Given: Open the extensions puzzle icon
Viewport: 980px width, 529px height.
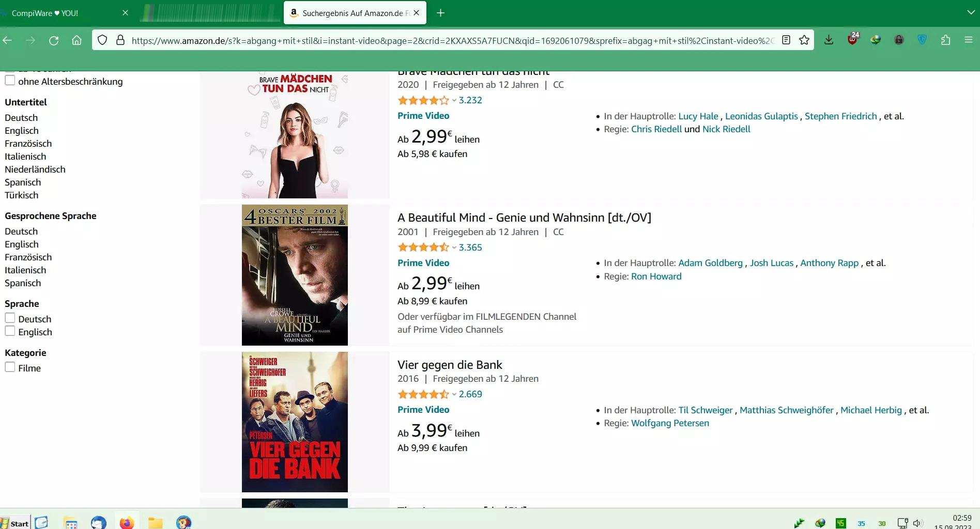Looking at the screenshot, I should point(945,40).
